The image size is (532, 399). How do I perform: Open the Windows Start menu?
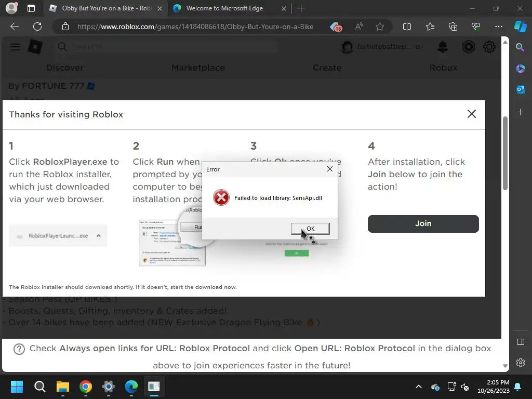coord(17,387)
